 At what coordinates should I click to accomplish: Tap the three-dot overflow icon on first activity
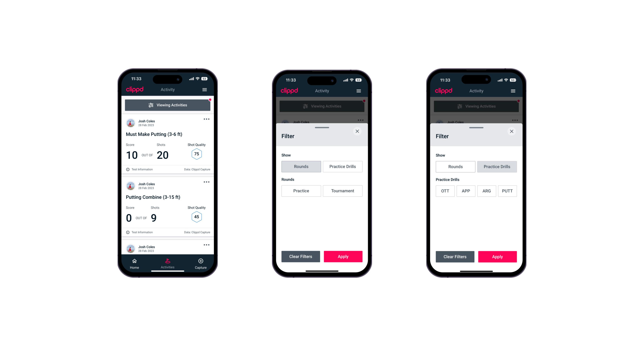pos(207,119)
